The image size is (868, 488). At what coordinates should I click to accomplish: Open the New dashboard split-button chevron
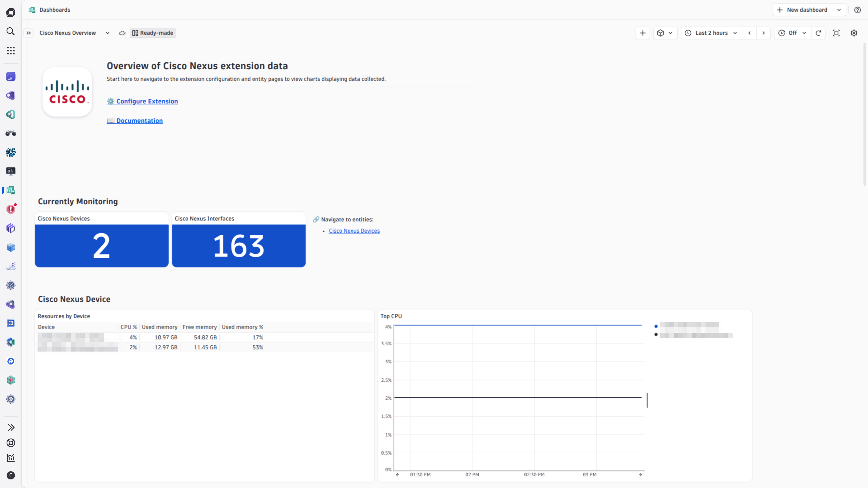tap(839, 10)
